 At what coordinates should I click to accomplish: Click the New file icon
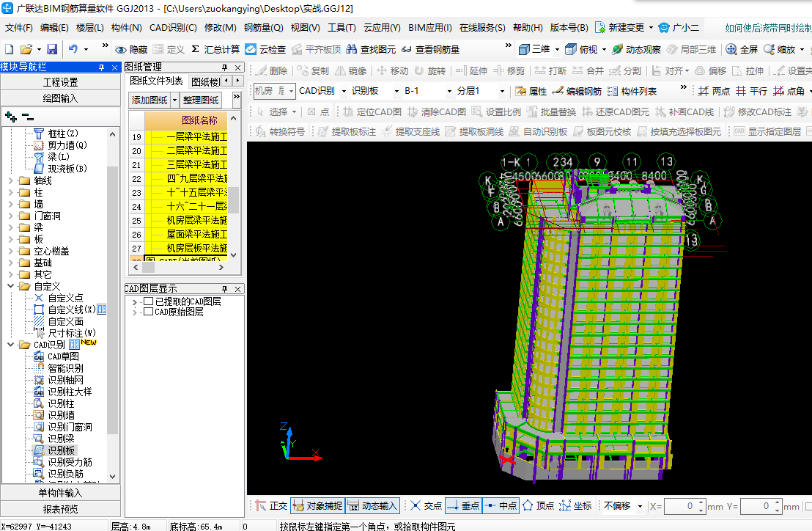(x=10, y=49)
